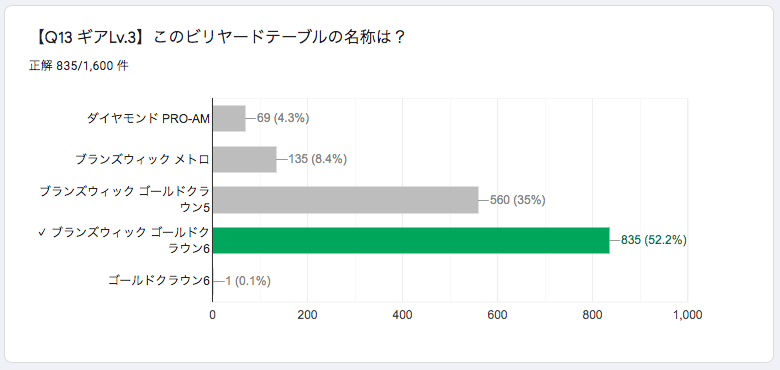
Task: Click the checkmark beside the correct answer label
Action: tap(41, 232)
